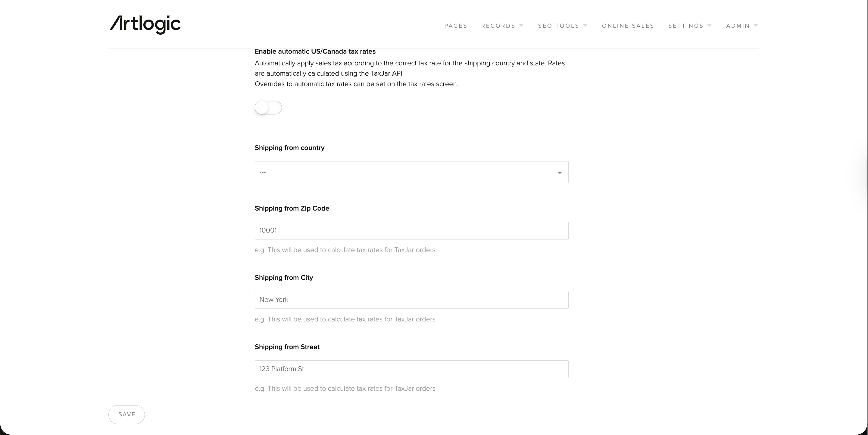Navigate to ONLINE SALES
The width and height of the screenshot is (868, 435).
628,26
